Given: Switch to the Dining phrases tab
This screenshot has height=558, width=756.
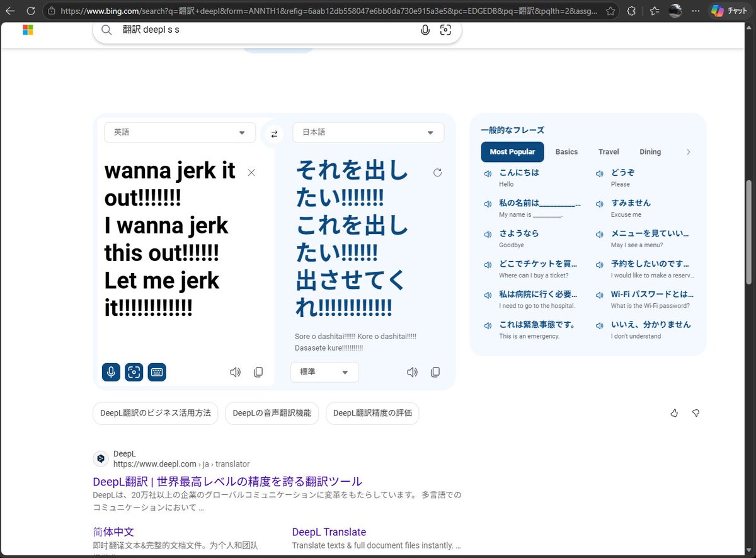Looking at the screenshot, I should click(650, 152).
